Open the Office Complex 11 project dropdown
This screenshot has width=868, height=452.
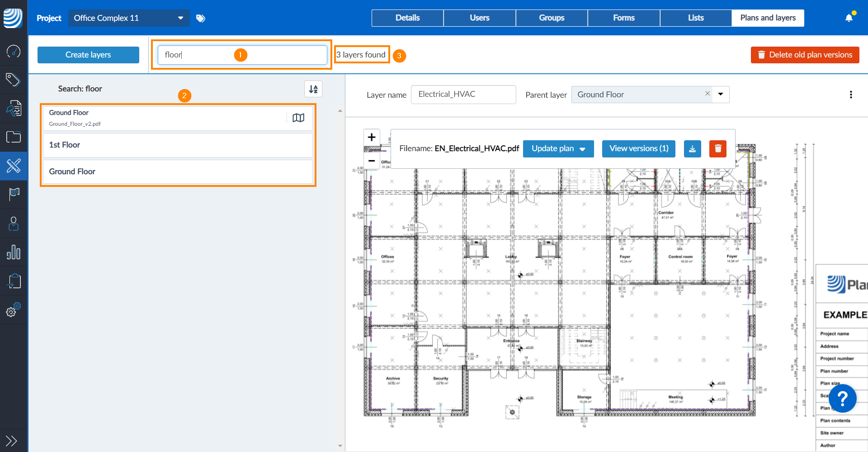tap(129, 18)
